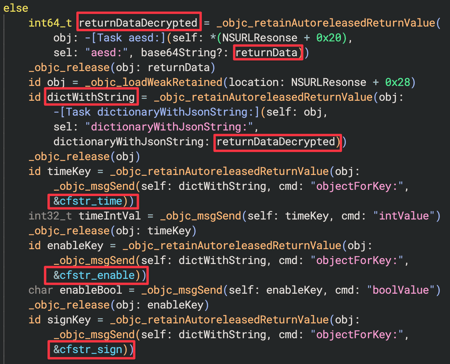450x364 pixels.
Task: Click the boxed returnDataDecrypted argument
Action: [x=276, y=142]
